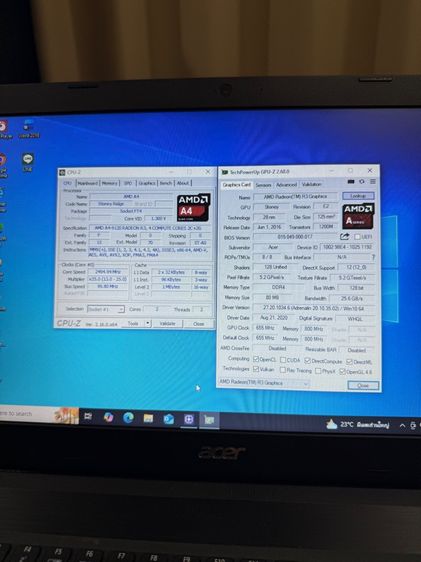Open File Explorer from the taskbar
This screenshot has width=421, height=562.
click(148, 418)
